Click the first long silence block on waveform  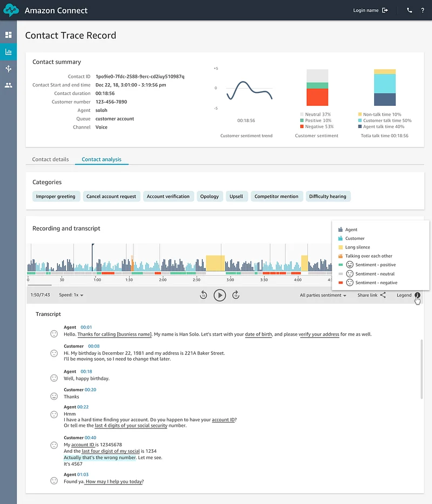[x=215, y=263]
